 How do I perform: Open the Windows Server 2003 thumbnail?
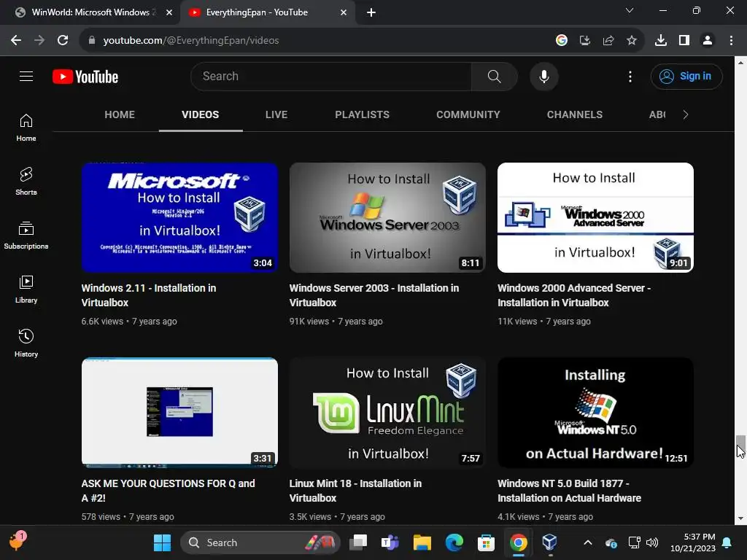(387, 217)
